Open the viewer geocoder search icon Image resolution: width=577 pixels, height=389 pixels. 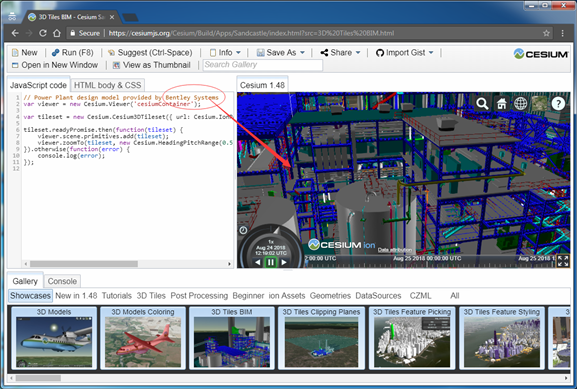click(482, 104)
